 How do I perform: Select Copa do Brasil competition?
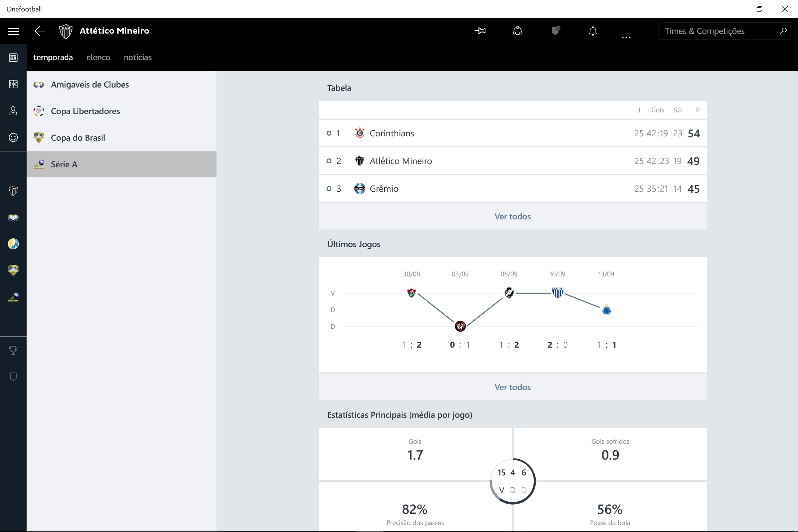[122, 137]
